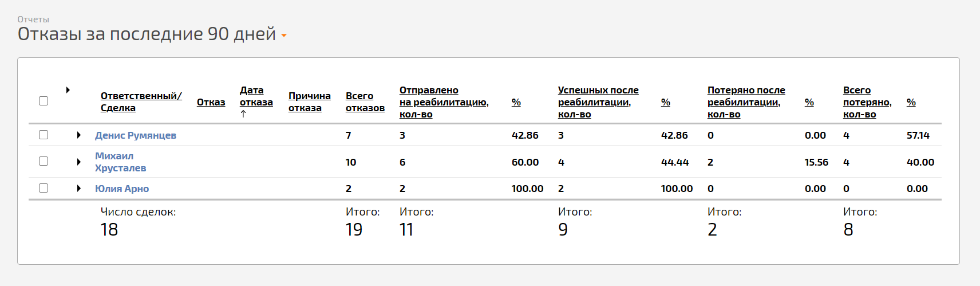Check the Денис Румянцев row checkbox

coord(44,135)
